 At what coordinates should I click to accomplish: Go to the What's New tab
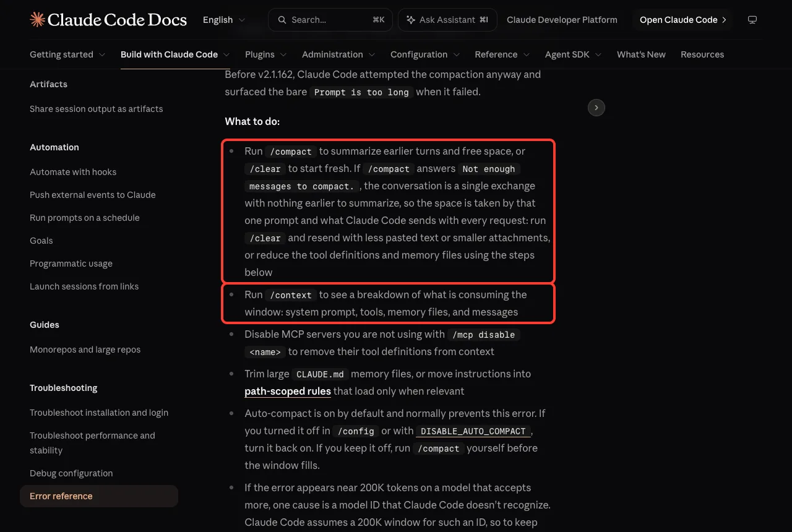(x=641, y=54)
